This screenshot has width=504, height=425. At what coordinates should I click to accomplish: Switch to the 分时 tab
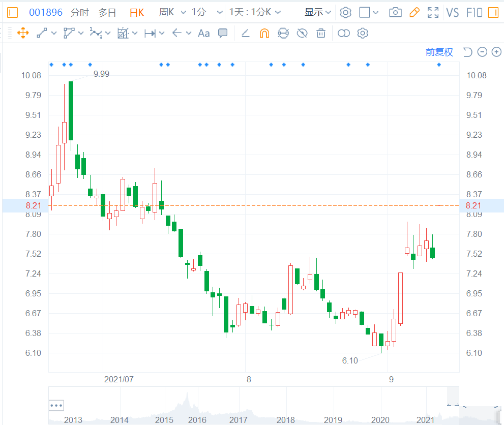[79, 12]
